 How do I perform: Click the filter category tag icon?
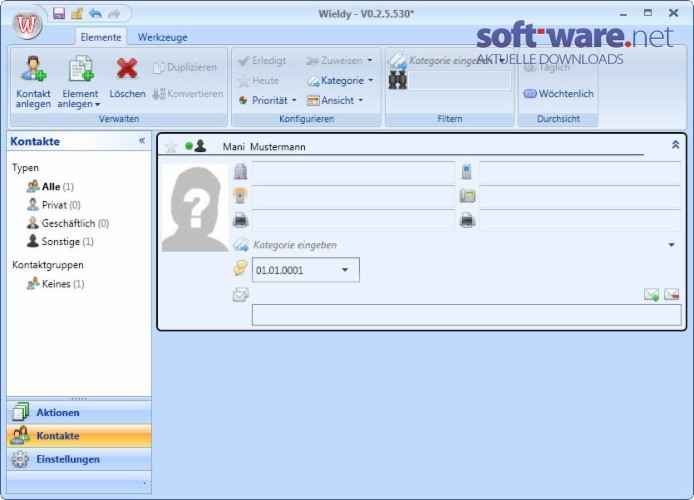pos(397,60)
